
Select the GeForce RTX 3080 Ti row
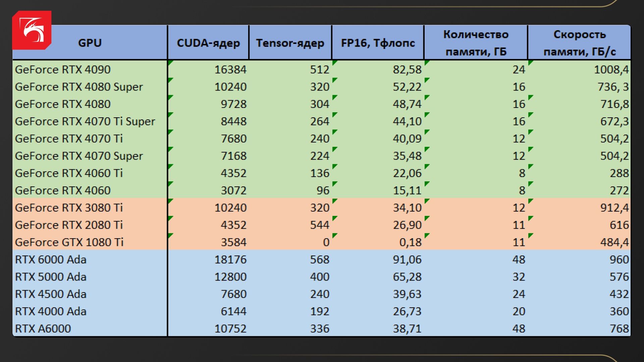coord(69,208)
